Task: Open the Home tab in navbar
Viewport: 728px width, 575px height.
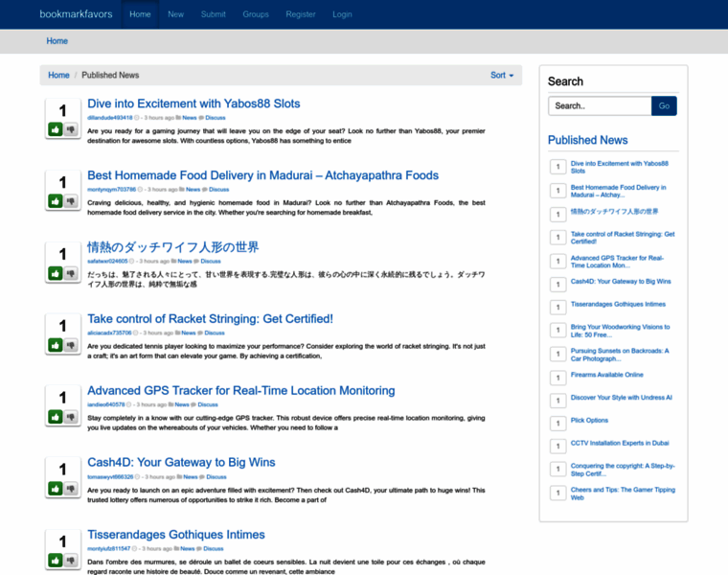Action: (x=140, y=14)
